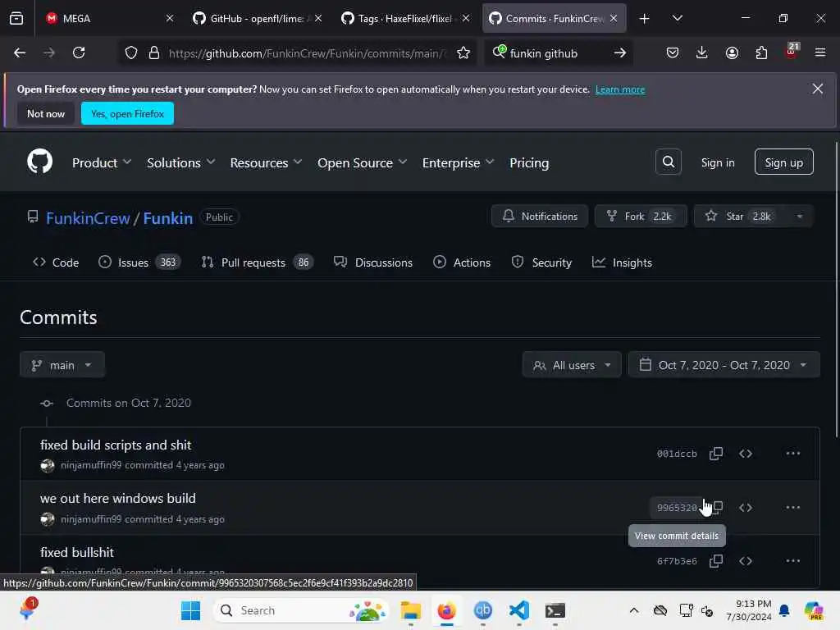Browse repository at commit 9965320

746,507
